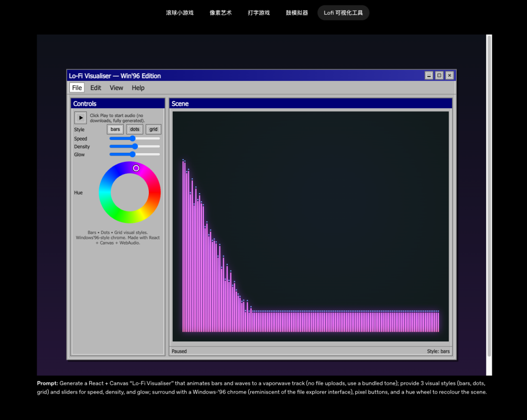Screen dimensions: 527x420
Task: Click the hue wheel selector handle
Action: pos(136,168)
